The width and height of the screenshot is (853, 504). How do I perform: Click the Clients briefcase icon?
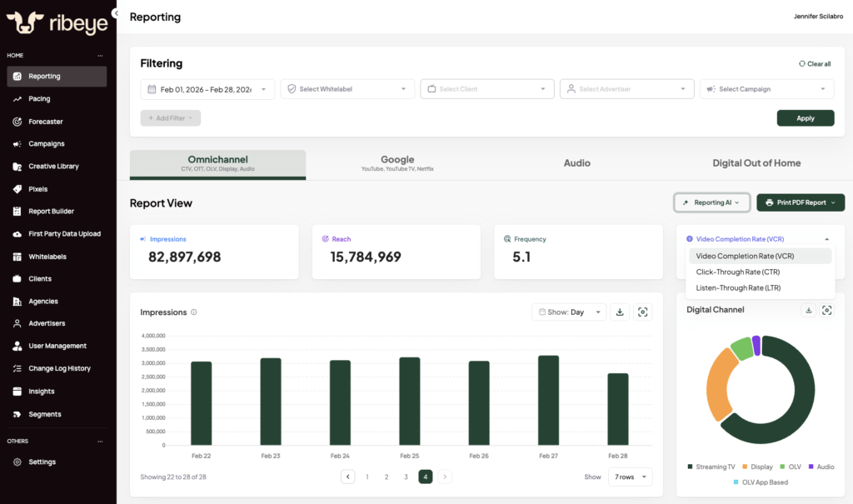[17, 279]
